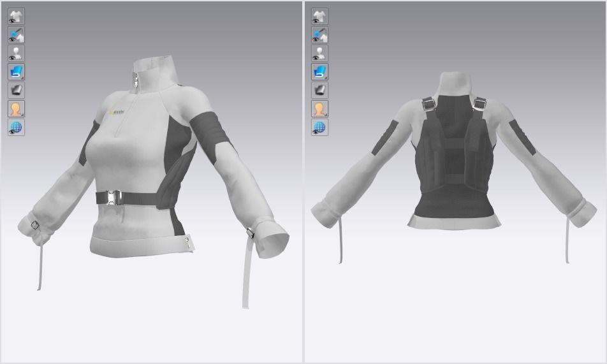Open avatar skin render style, left viewport
The image size is (607, 364).
coord(17,109)
